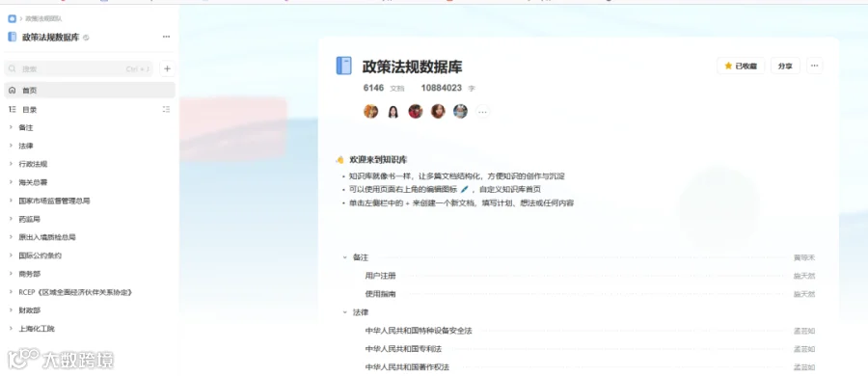Open 中华人民共和国著作权法
The width and height of the screenshot is (868, 376).
(x=407, y=367)
